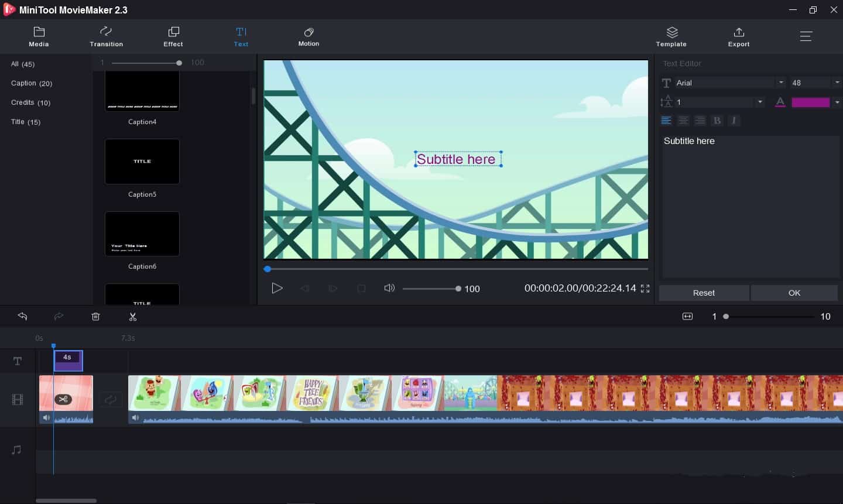
Task: Select the Happy Tree Friends clip thumbnail
Action: pos(313,393)
